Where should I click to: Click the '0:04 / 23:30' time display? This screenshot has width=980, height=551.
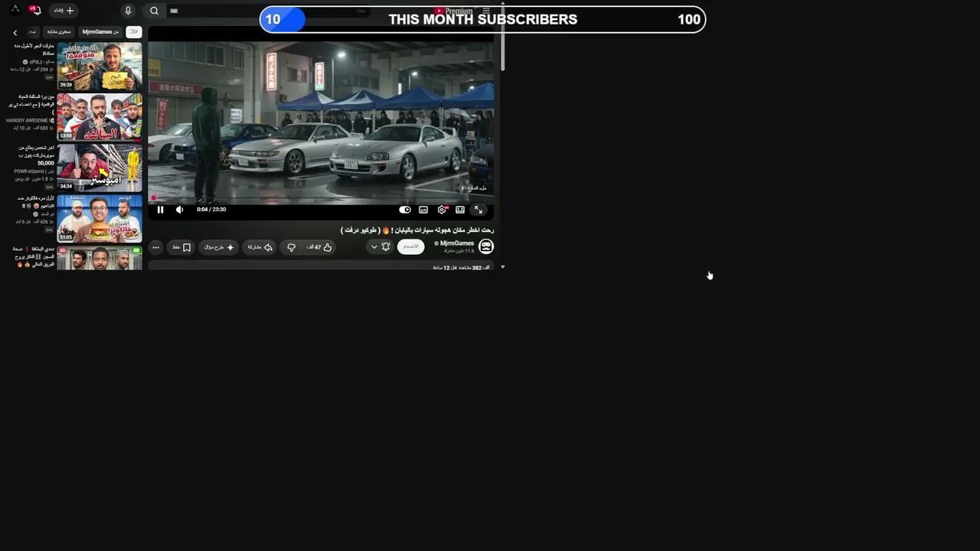coord(211,210)
